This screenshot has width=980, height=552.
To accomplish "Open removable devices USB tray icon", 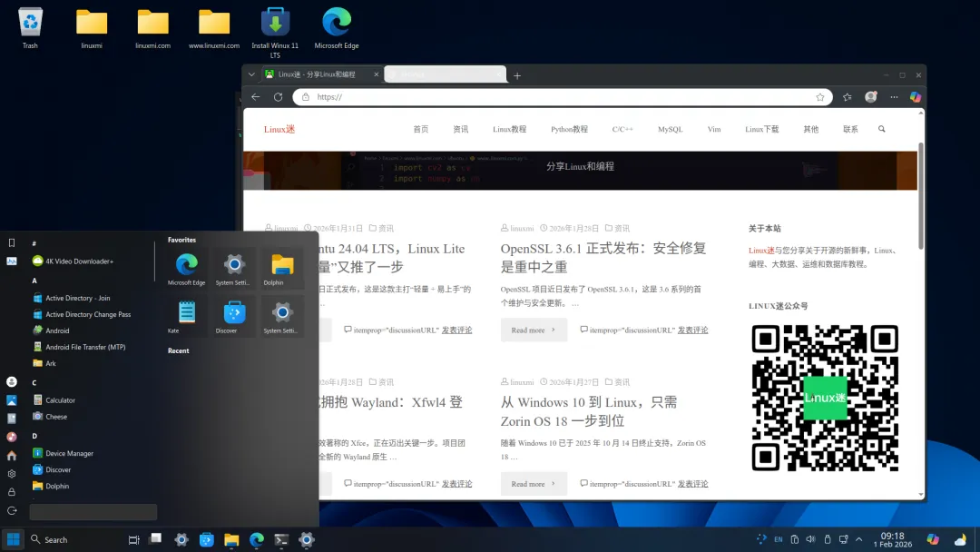I will 827,539.
